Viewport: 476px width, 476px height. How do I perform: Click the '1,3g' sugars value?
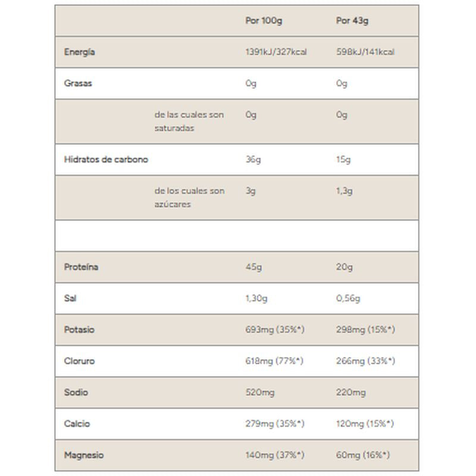[x=345, y=191]
